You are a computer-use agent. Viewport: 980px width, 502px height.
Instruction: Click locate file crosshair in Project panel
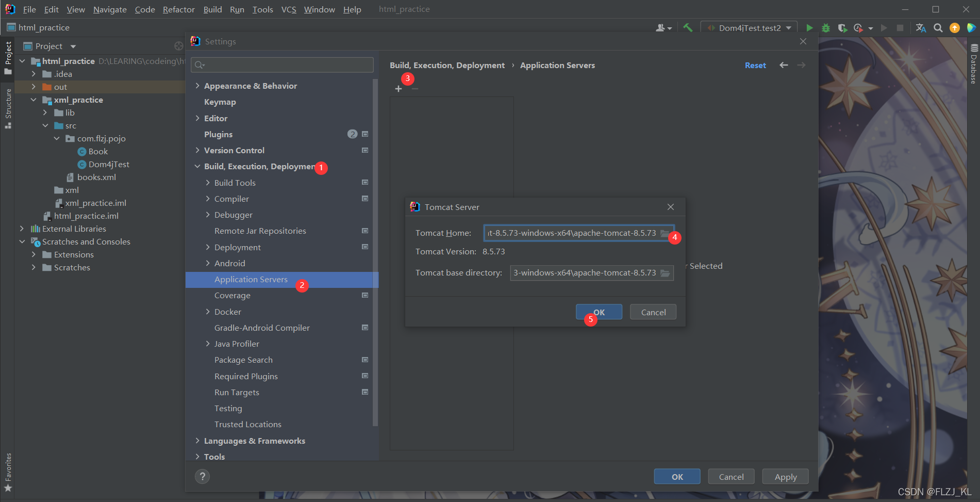coord(179,46)
